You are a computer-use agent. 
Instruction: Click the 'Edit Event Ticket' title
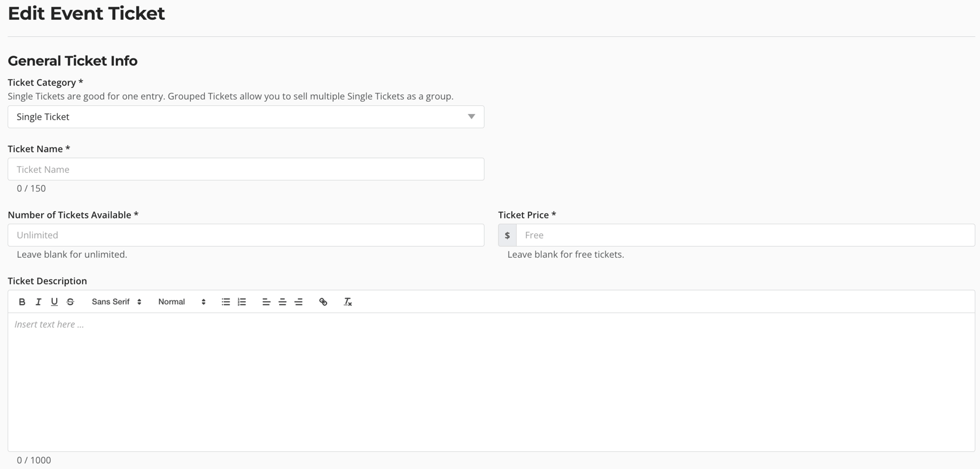87,13
